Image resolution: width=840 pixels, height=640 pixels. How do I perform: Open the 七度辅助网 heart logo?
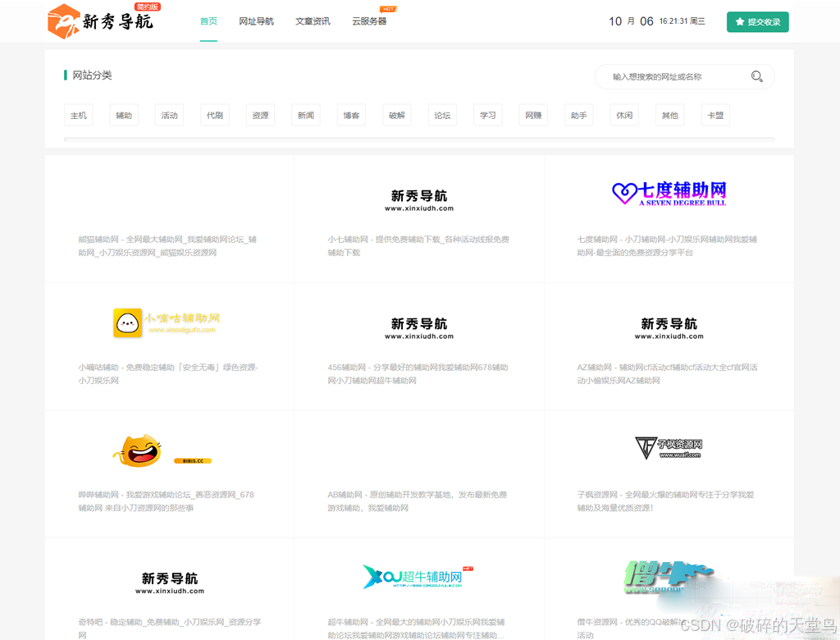point(669,194)
